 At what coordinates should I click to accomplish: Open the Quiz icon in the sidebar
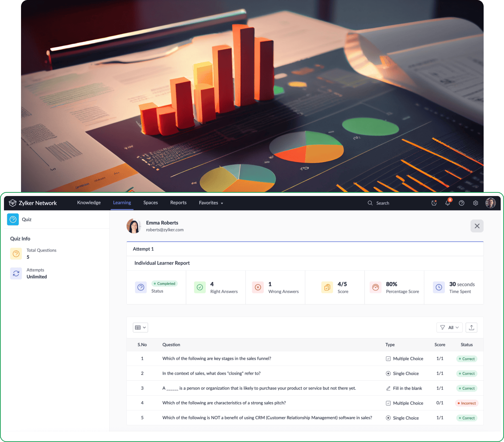[x=13, y=219]
